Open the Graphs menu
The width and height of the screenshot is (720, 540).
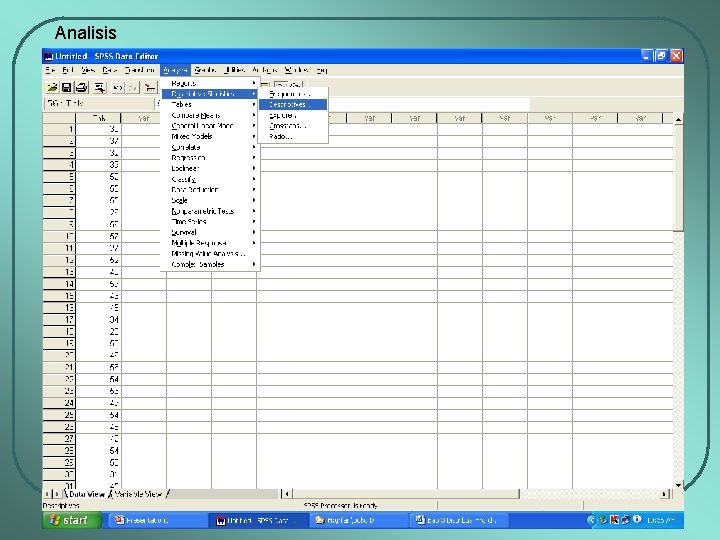coord(205,70)
